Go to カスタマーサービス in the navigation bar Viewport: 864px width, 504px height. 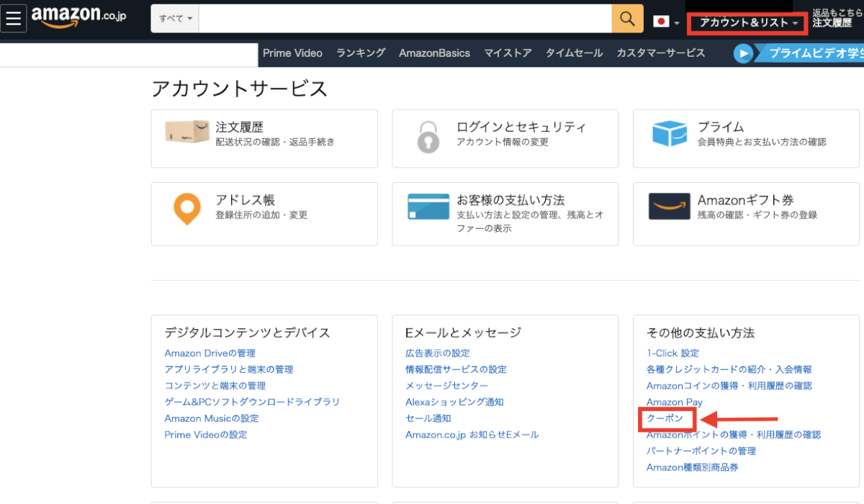tap(660, 53)
